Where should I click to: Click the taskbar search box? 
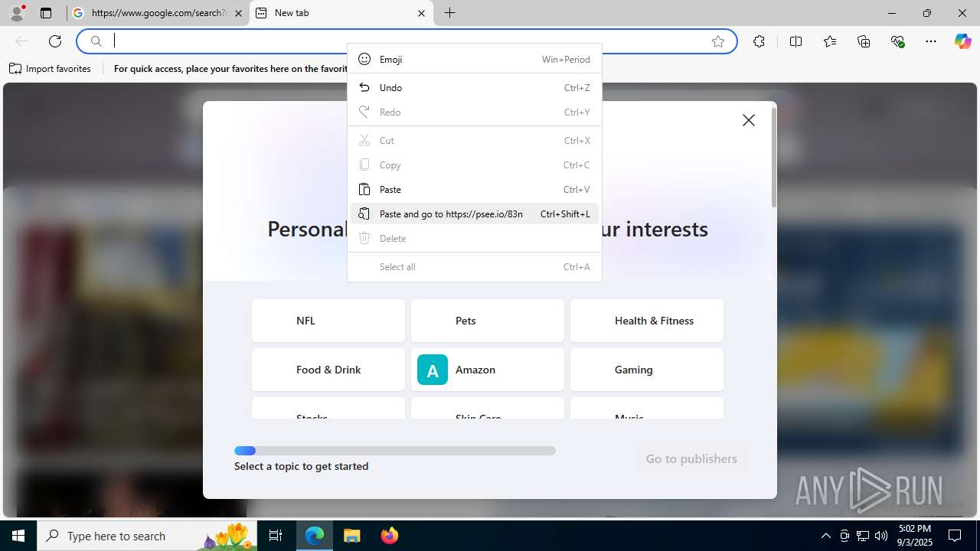click(147, 536)
